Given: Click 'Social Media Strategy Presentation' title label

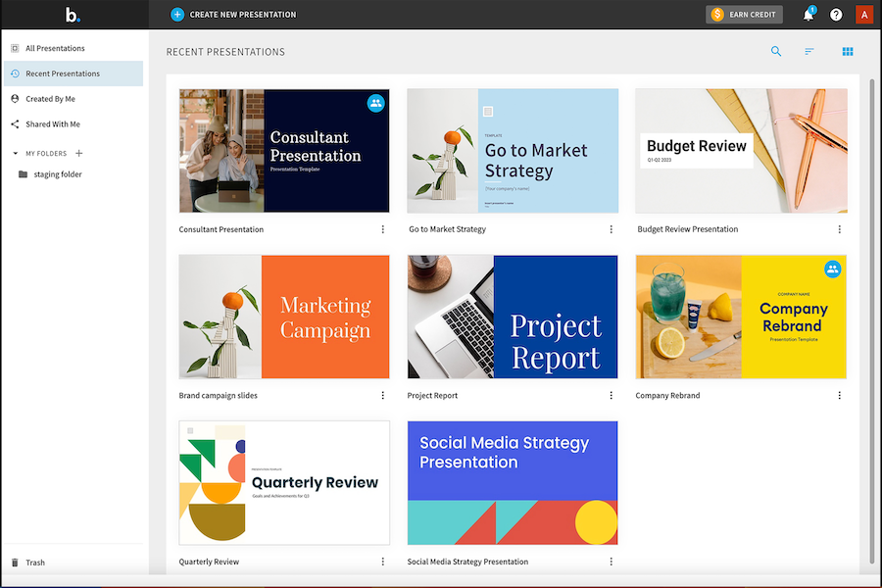Looking at the screenshot, I should pos(467,562).
